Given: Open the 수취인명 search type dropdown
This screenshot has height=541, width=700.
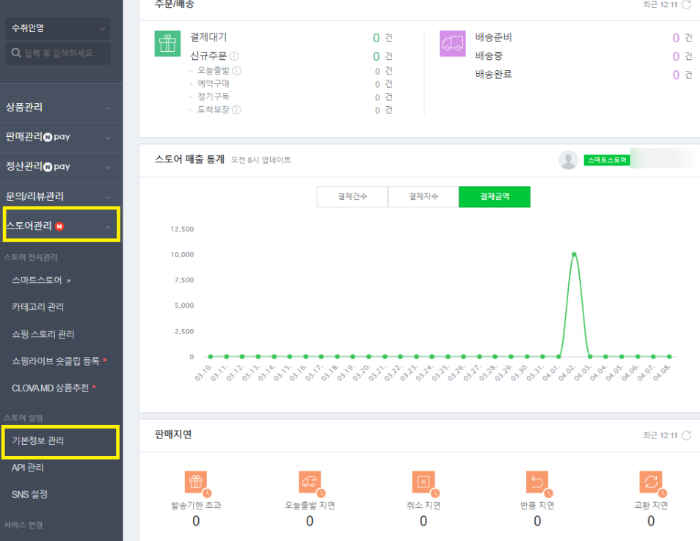Looking at the screenshot, I should (x=58, y=29).
